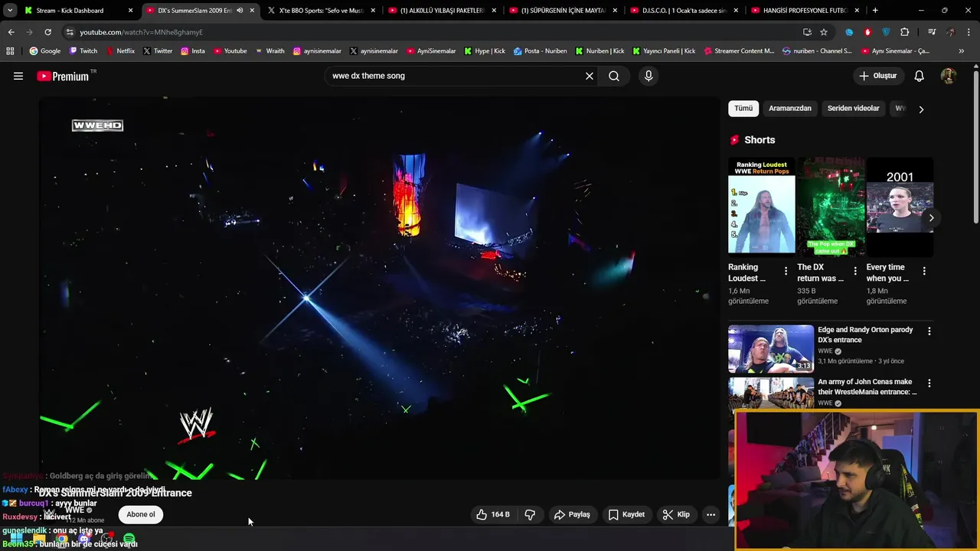980x551 pixels.
Task: Open YouTube notifications bell
Action: 920,76
